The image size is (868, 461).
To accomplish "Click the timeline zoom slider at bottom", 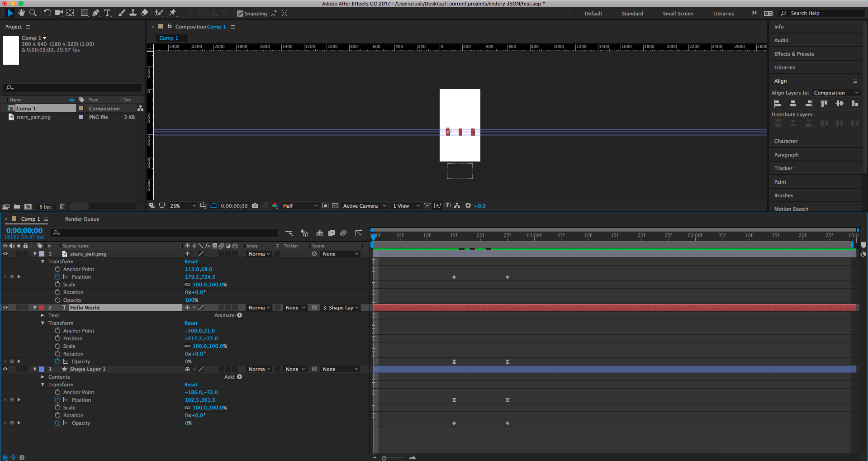I will coord(393,458).
